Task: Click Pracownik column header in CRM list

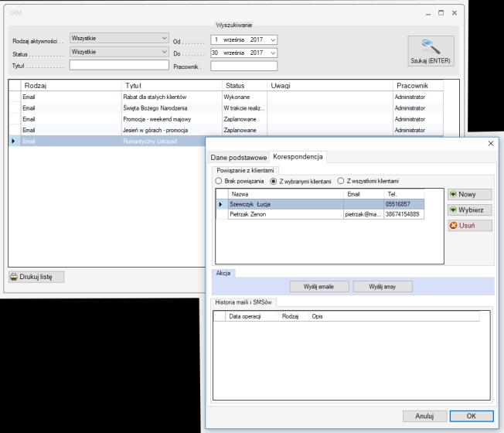Action: click(418, 86)
